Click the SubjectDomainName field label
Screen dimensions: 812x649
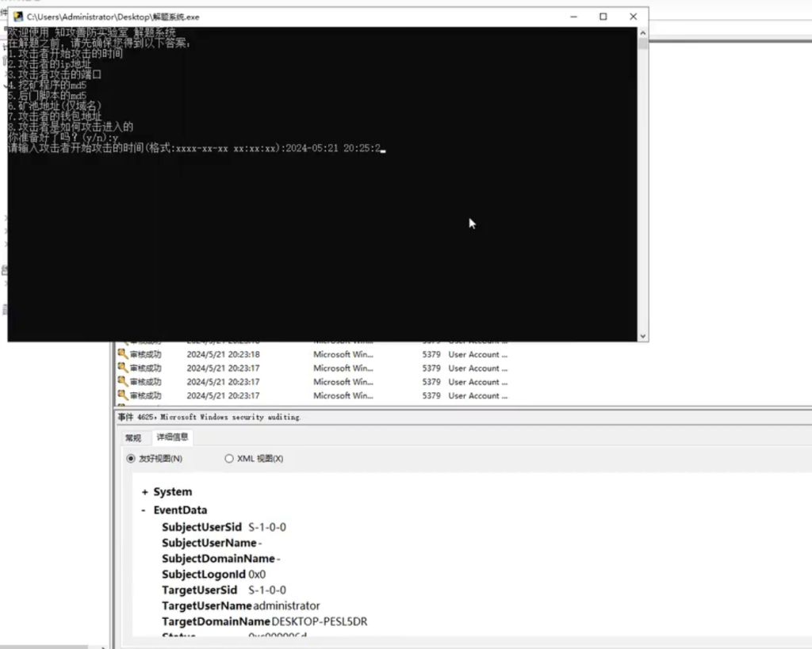pos(218,559)
